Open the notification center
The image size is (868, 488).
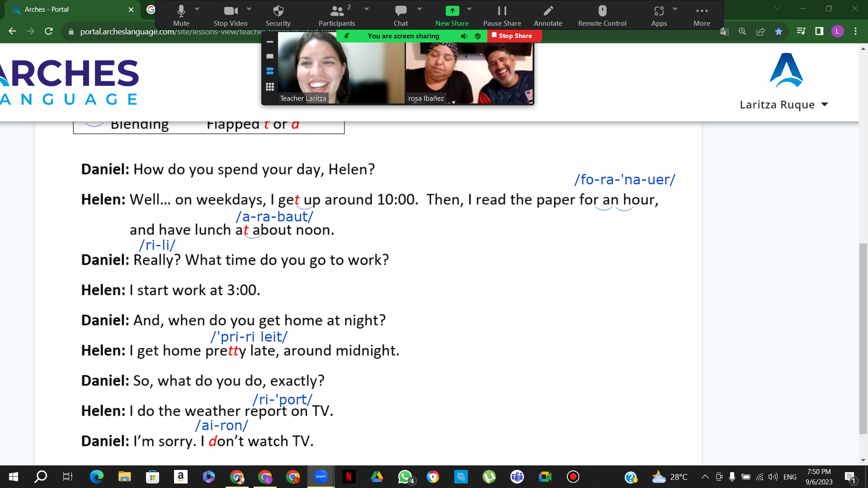tap(850, 477)
